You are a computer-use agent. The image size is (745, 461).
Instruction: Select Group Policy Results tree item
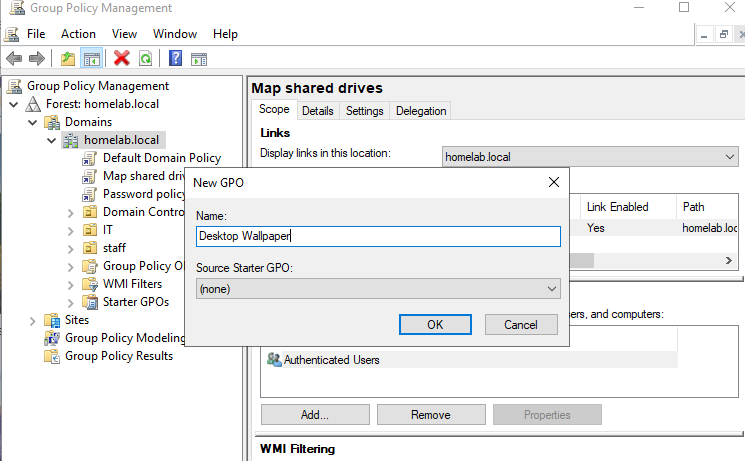click(119, 356)
